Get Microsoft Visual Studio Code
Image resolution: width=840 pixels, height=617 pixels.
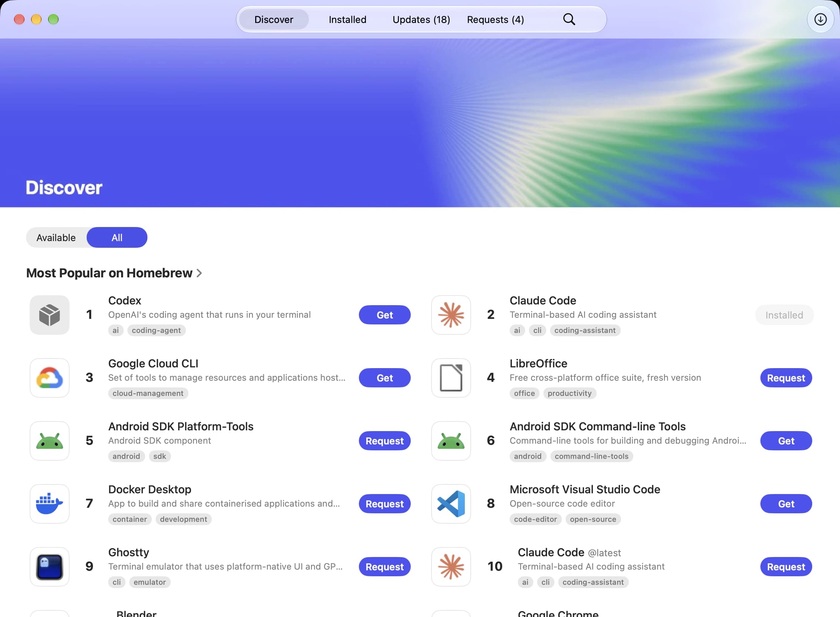click(786, 504)
